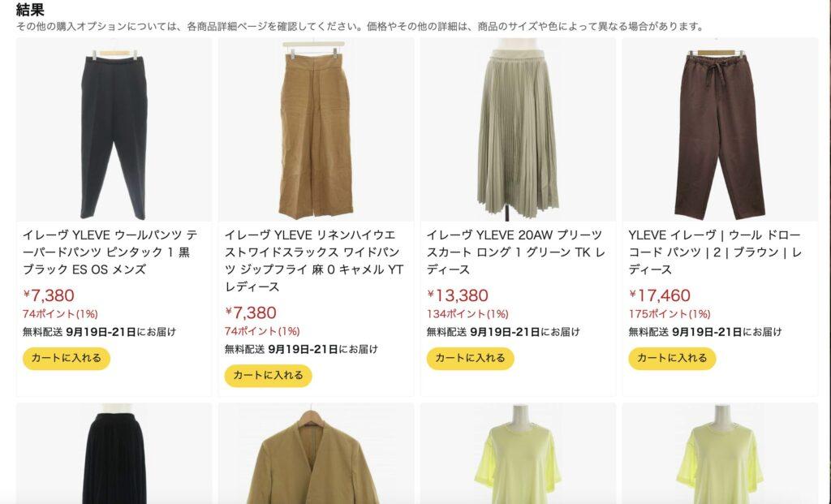Open the camel linen wide slacks image
This screenshot has width=831, height=504.
(316, 130)
